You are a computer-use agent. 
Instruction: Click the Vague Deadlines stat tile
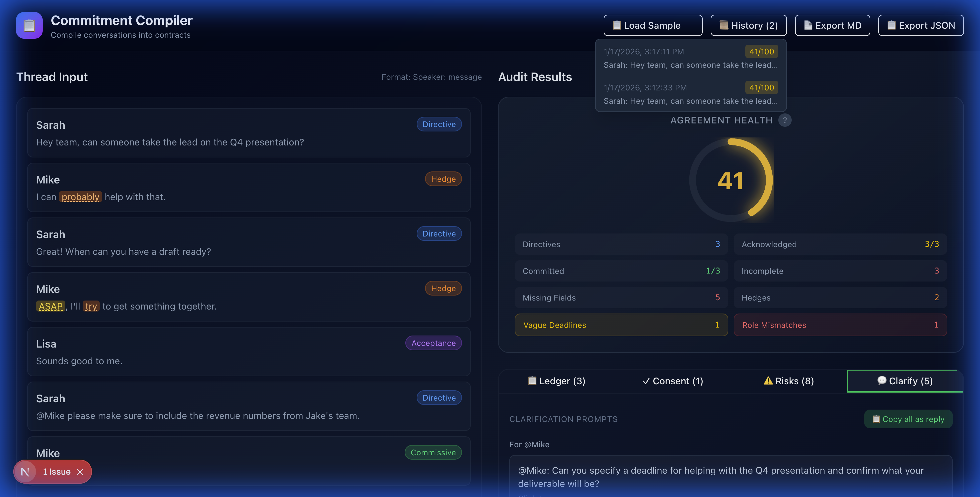coord(621,325)
